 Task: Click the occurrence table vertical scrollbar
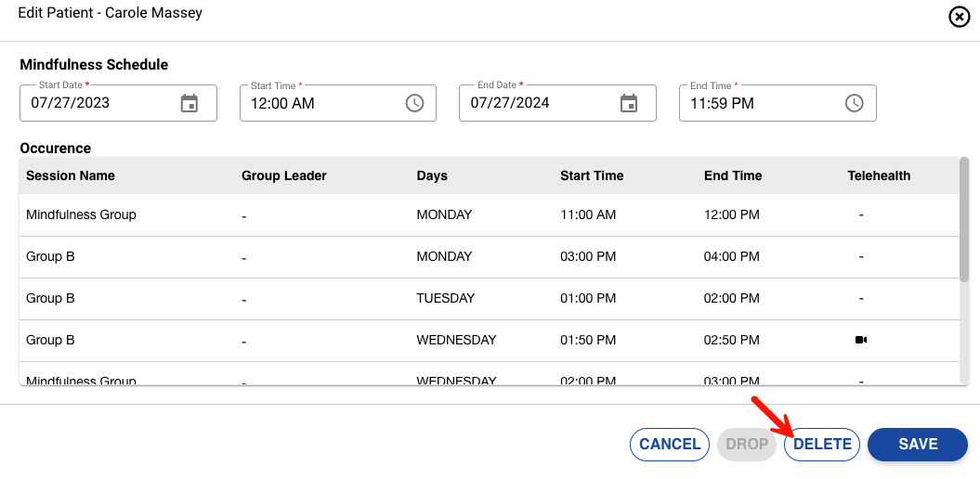pos(965,223)
